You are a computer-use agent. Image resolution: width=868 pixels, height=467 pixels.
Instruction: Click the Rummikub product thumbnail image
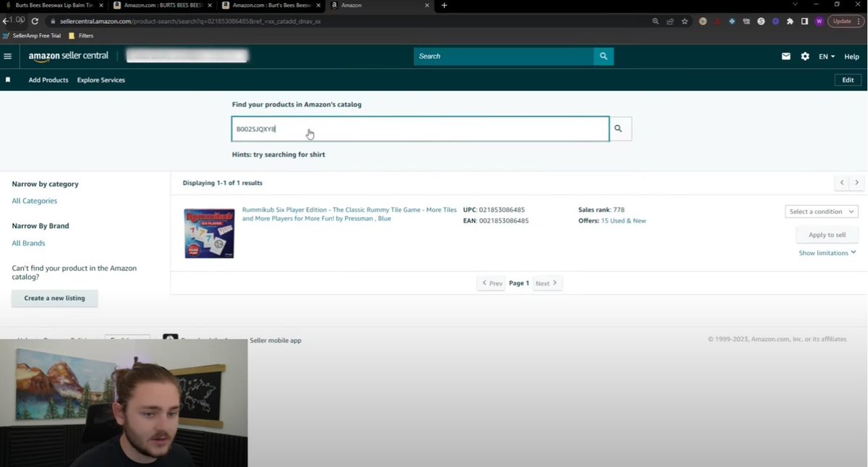(x=209, y=233)
